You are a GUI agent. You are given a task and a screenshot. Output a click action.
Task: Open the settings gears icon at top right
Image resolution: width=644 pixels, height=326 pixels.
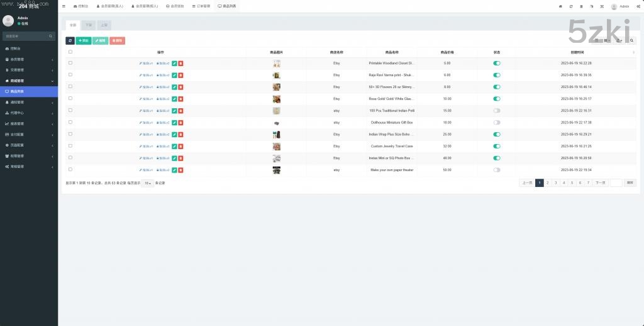[638, 6]
